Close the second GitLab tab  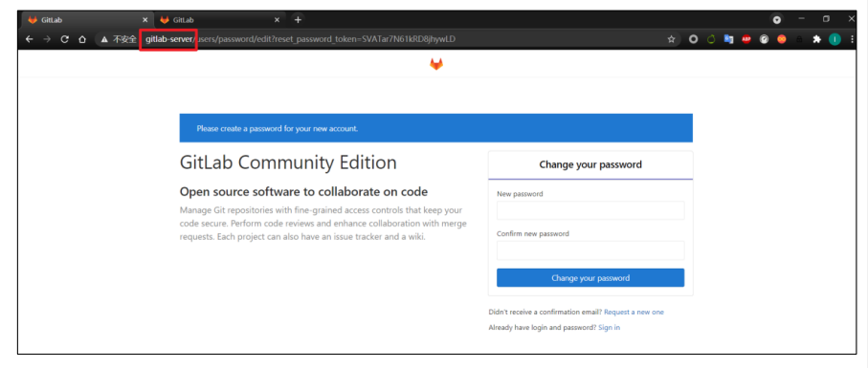277,20
